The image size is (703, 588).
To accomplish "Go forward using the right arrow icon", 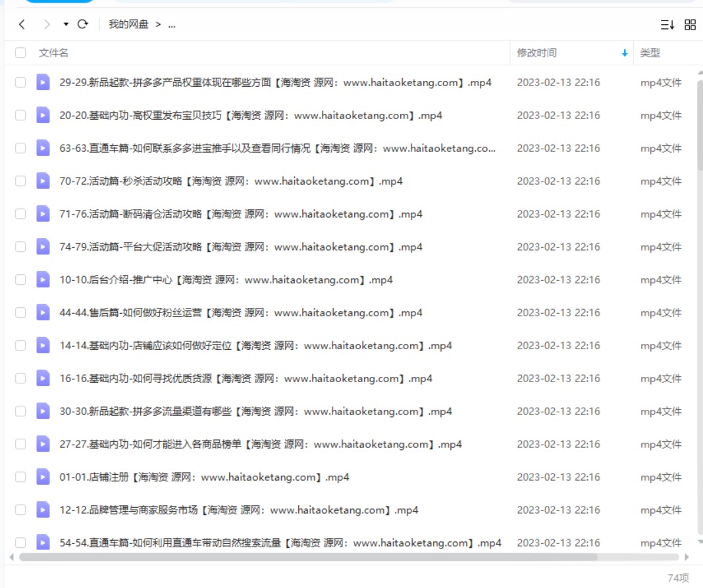I will (47, 24).
